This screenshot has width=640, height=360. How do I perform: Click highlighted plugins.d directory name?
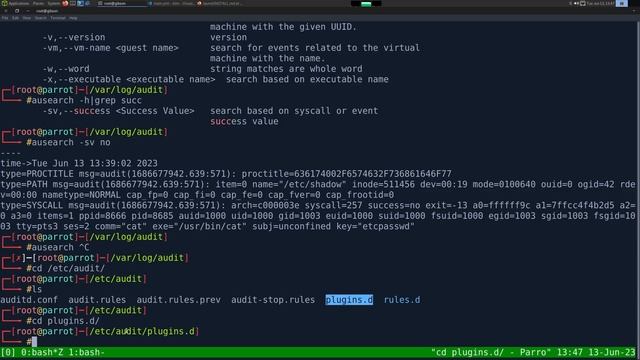pos(349,300)
